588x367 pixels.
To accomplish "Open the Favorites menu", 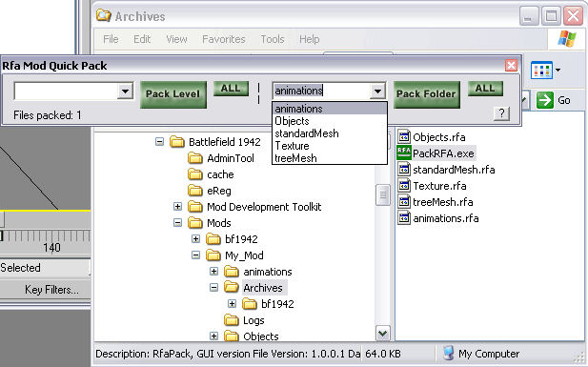I will (224, 39).
